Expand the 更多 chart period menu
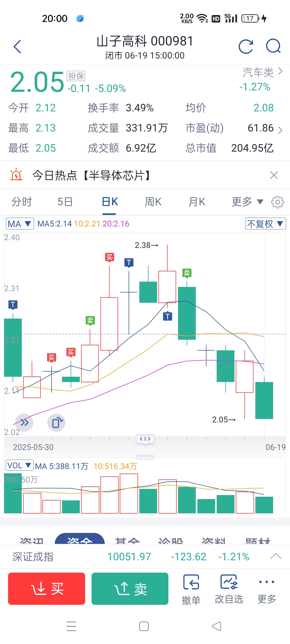 [x=247, y=202]
